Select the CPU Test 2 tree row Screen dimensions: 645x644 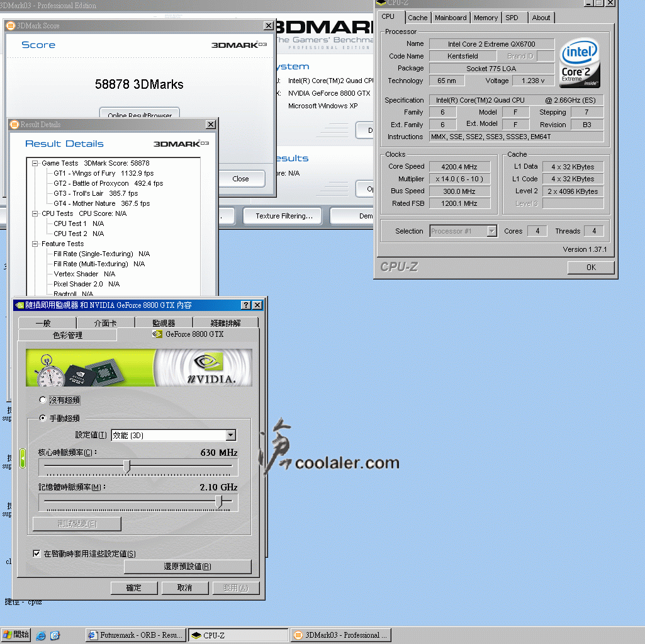click(x=79, y=234)
